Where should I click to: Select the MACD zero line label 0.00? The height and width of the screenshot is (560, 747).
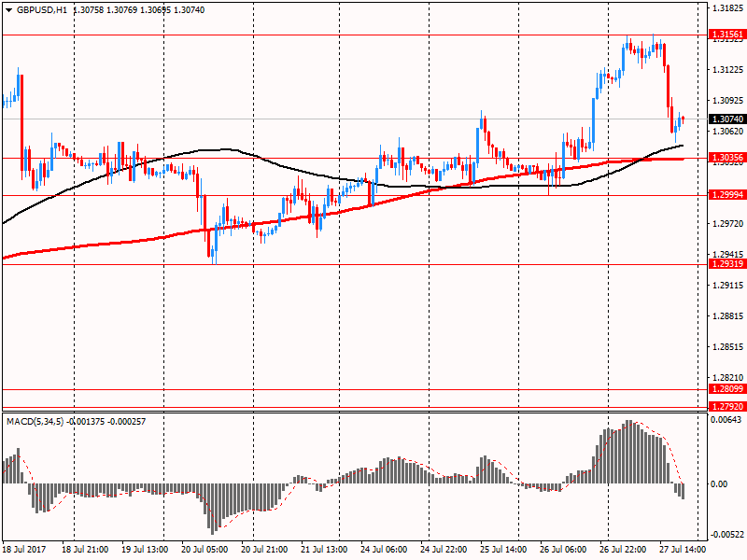coord(719,484)
